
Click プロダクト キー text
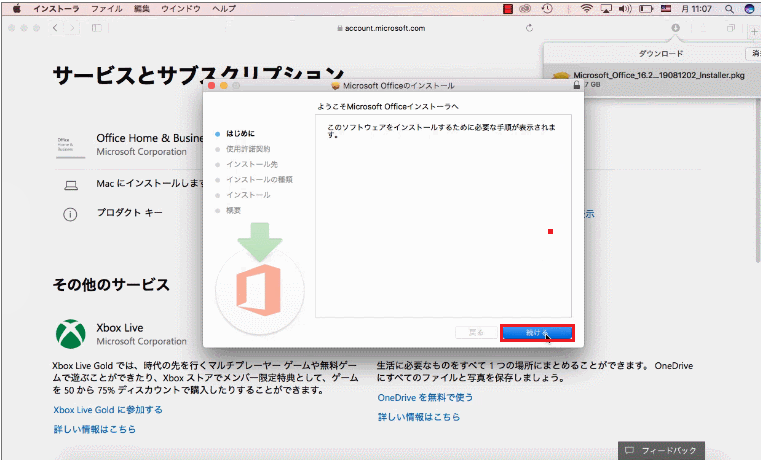[x=130, y=213]
